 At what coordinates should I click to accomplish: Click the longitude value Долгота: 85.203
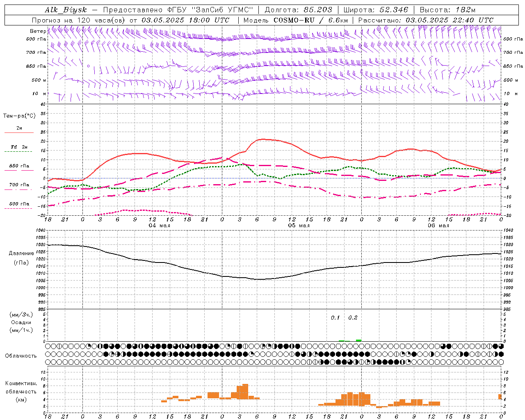click(298, 10)
